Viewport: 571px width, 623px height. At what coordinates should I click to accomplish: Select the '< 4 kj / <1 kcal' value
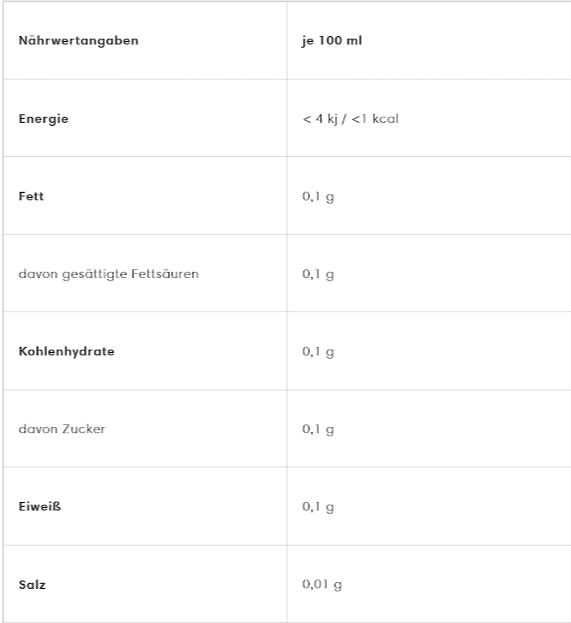pyautogui.click(x=350, y=119)
